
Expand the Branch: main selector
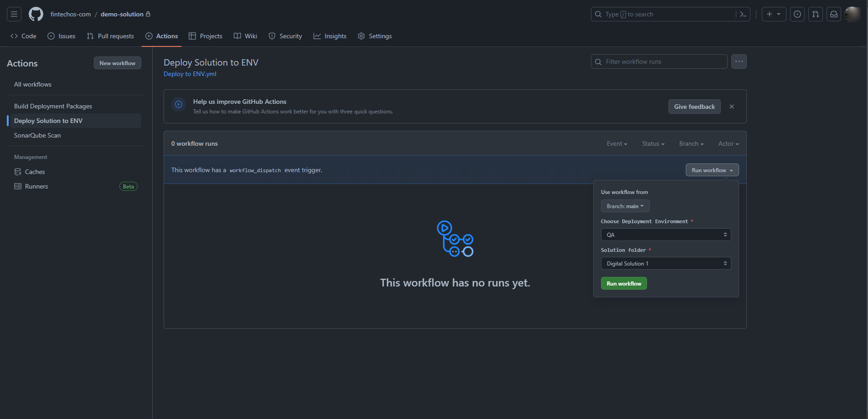click(625, 206)
